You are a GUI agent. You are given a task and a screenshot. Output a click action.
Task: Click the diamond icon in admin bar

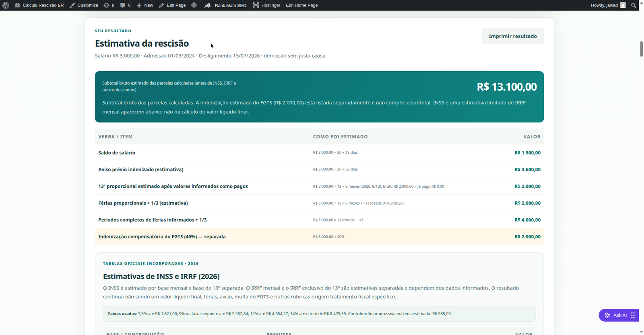(194, 5)
